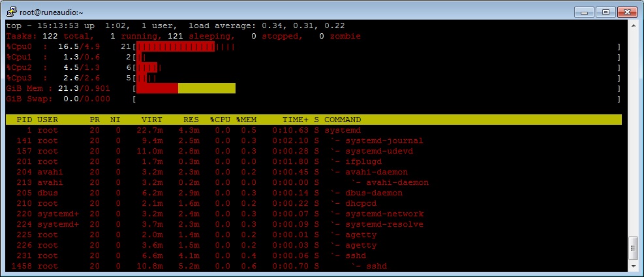Image resolution: width=644 pixels, height=277 pixels.
Task: Click the yellow memory usage bar segment
Action: pyautogui.click(x=207, y=88)
